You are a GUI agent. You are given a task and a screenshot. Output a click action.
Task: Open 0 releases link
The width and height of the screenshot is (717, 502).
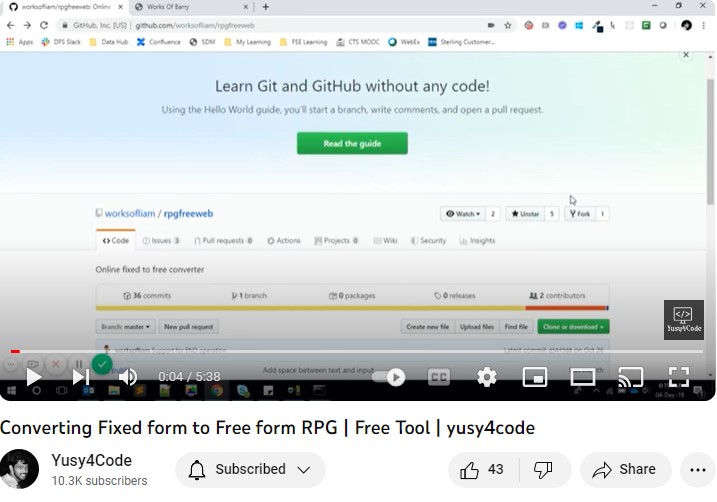point(455,296)
